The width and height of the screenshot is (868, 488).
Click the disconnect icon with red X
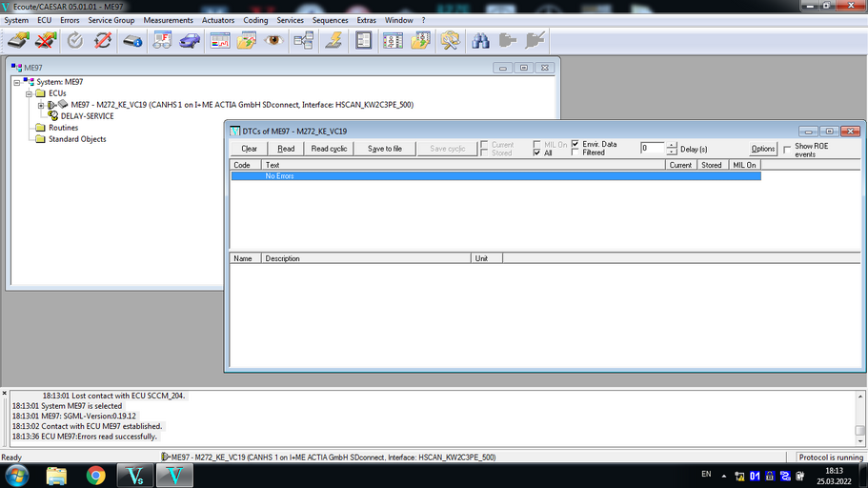pyautogui.click(x=46, y=40)
